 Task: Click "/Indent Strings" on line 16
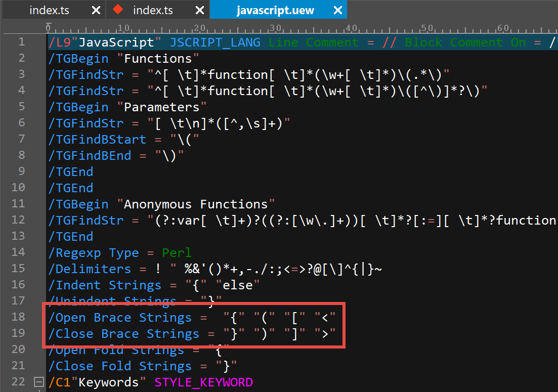click(105, 285)
